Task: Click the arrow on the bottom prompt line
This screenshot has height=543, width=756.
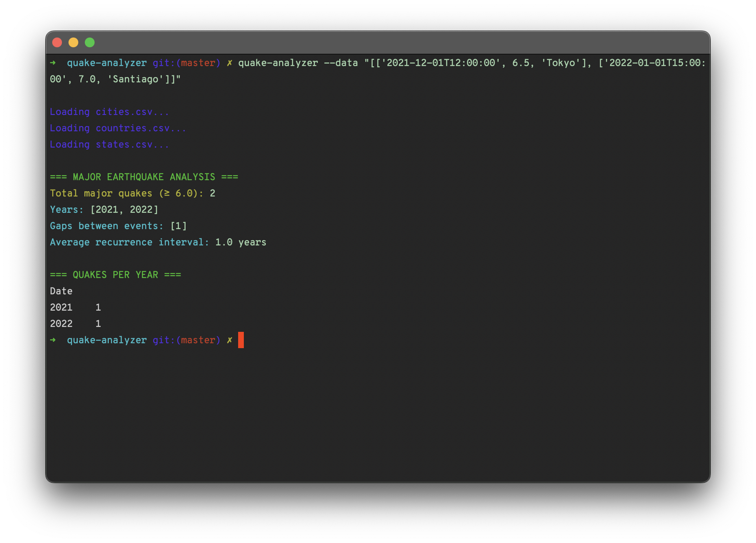Action: [53, 340]
